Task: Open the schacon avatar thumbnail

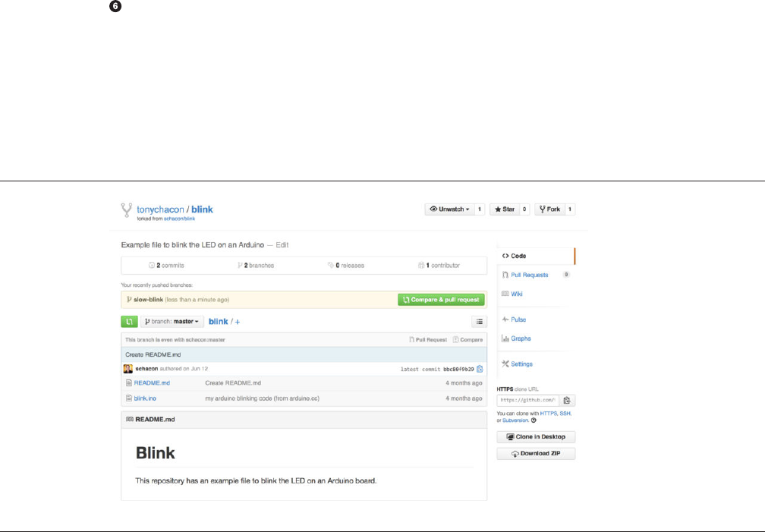Action: click(x=127, y=369)
